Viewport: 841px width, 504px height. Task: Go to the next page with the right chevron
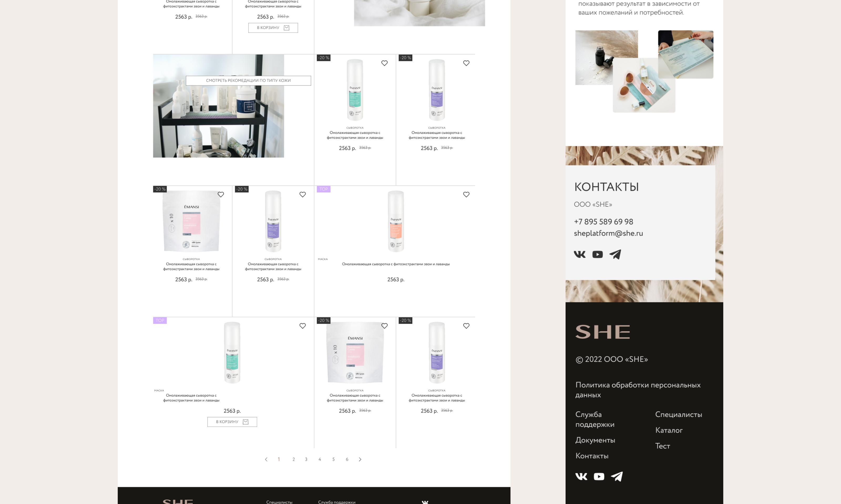point(360,460)
